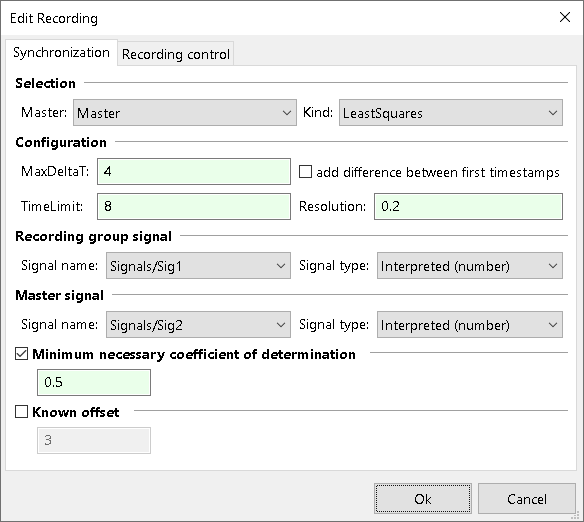Click the Resolution input field
This screenshot has width=584, height=522.
pos(468,206)
